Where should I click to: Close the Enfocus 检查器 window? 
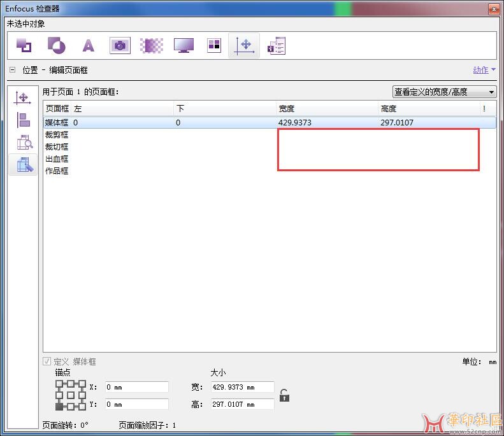point(494,9)
